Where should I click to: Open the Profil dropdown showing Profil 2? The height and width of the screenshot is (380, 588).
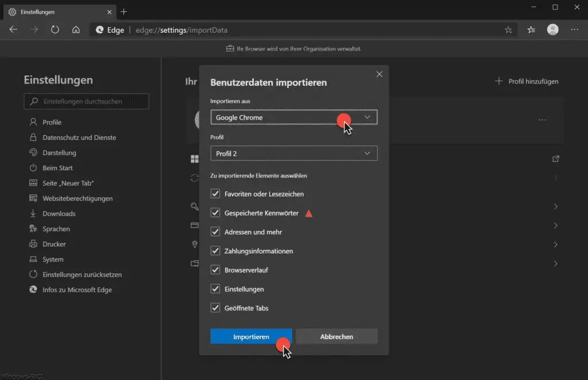point(294,153)
